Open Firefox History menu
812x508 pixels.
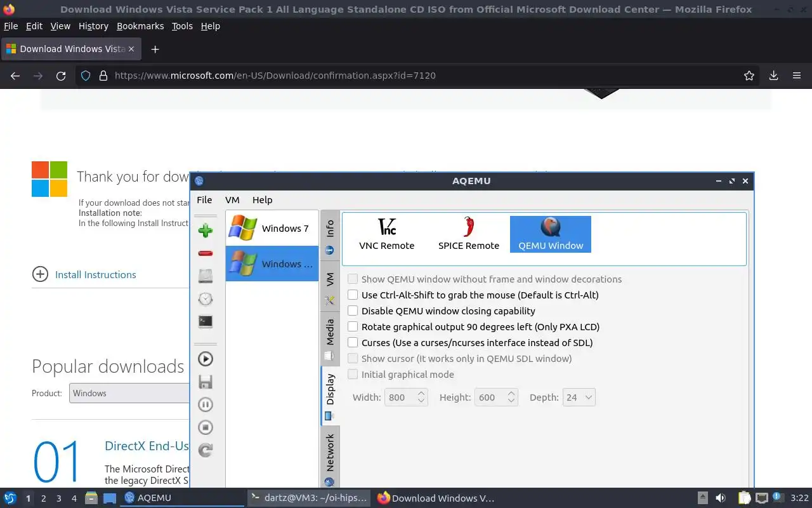[x=93, y=26]
